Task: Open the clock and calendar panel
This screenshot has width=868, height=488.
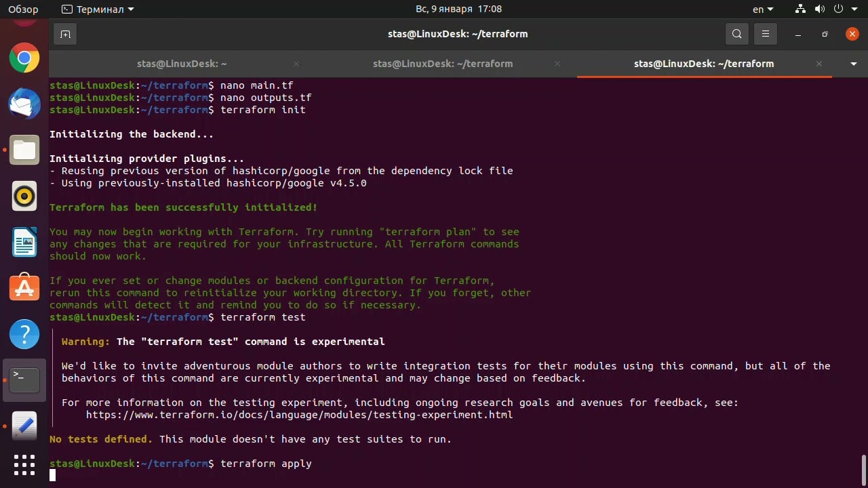Action: pos(458,9)
